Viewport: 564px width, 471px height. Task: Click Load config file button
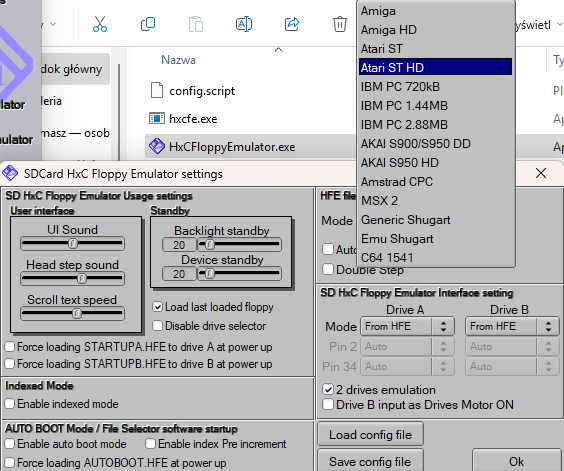[x=370, y=434]
